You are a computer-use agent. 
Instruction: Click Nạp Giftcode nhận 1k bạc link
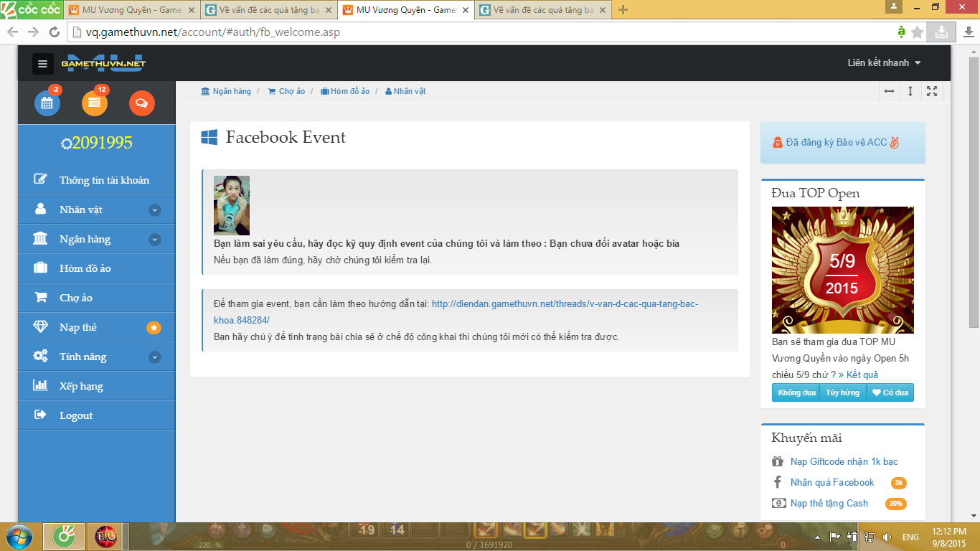pos(844,461)
